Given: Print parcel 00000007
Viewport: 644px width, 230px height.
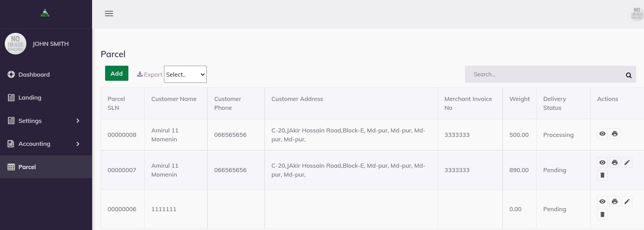Looking at the screenshot, I should click(x=615, y=163).
